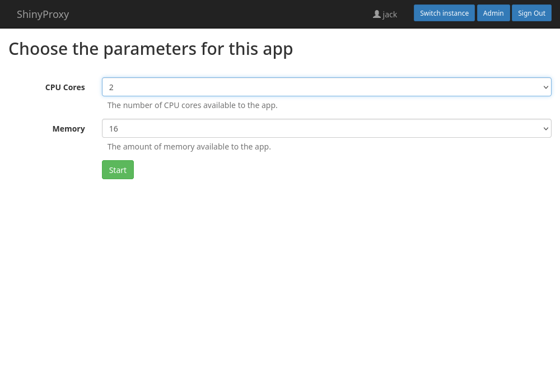This screenshot has height=392, width=560.
Task: Click the Memory label
Action: point(68,129)
